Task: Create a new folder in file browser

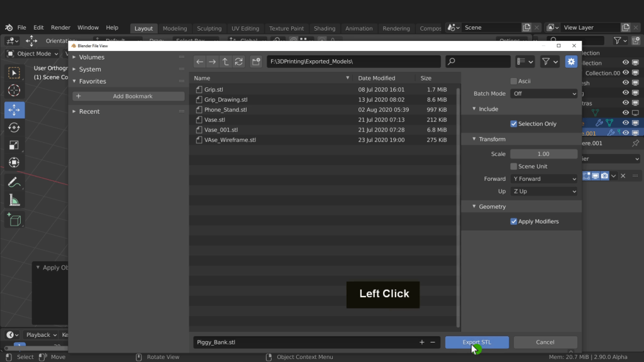Action: [x=256, y=62]
